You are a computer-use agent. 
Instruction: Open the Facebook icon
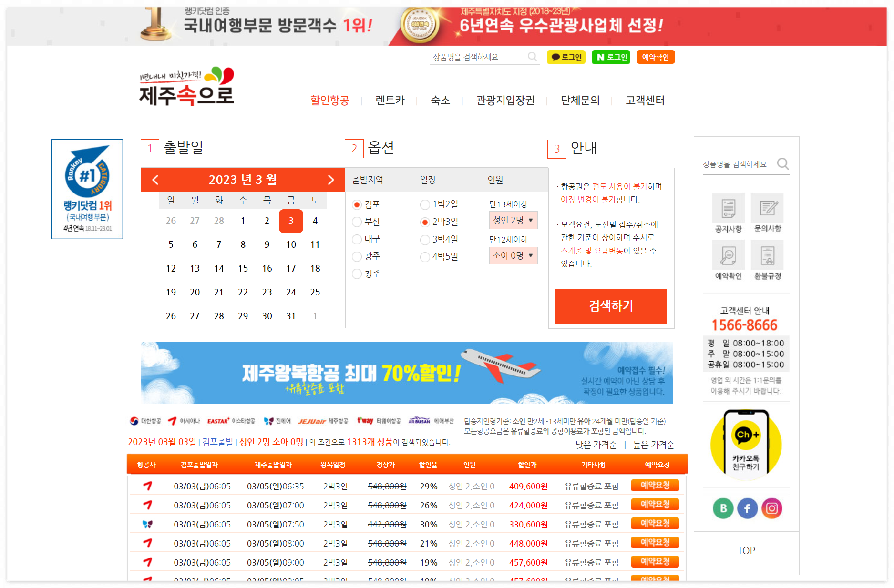click(x=747, y=508)
